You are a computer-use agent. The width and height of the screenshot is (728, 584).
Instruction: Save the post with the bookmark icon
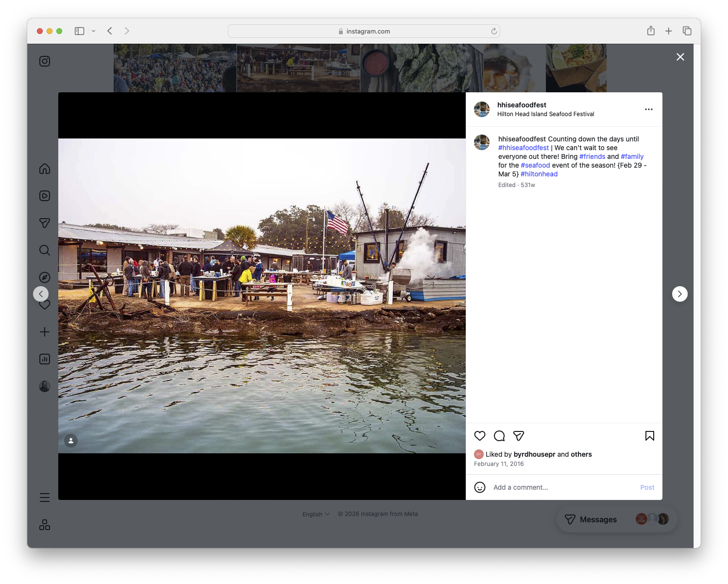click(649, 436)
